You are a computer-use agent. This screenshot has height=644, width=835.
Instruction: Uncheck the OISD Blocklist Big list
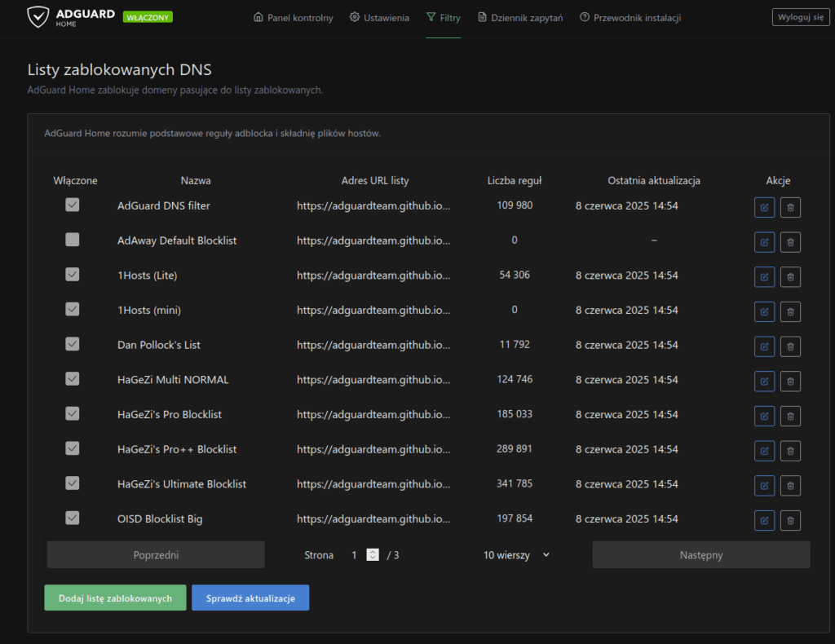(73, 518)
